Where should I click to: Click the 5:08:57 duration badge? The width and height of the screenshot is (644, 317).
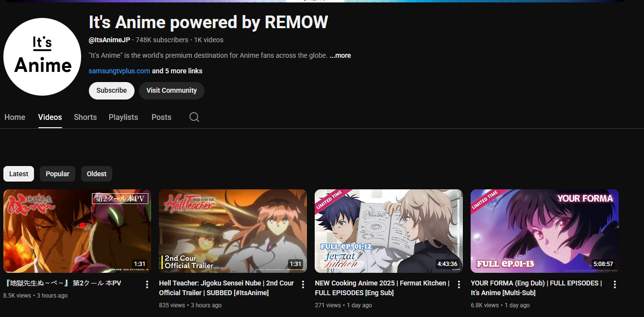(x=603, y=264)
